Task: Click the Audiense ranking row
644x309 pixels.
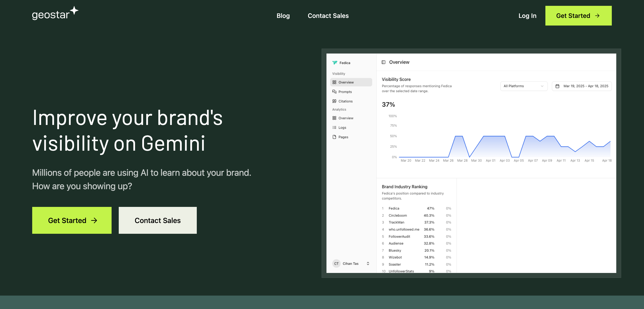Action: pos(416,243)
